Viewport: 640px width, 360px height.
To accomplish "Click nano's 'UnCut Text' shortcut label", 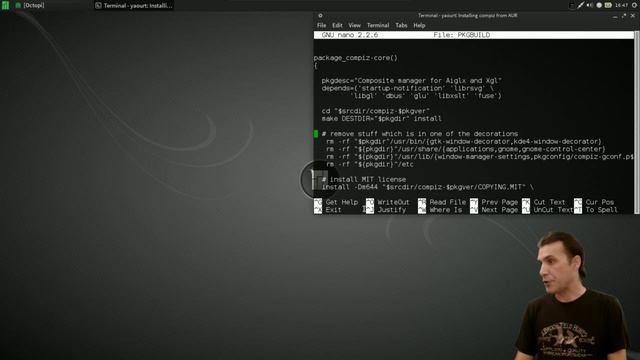I will (x=553, y=210).
